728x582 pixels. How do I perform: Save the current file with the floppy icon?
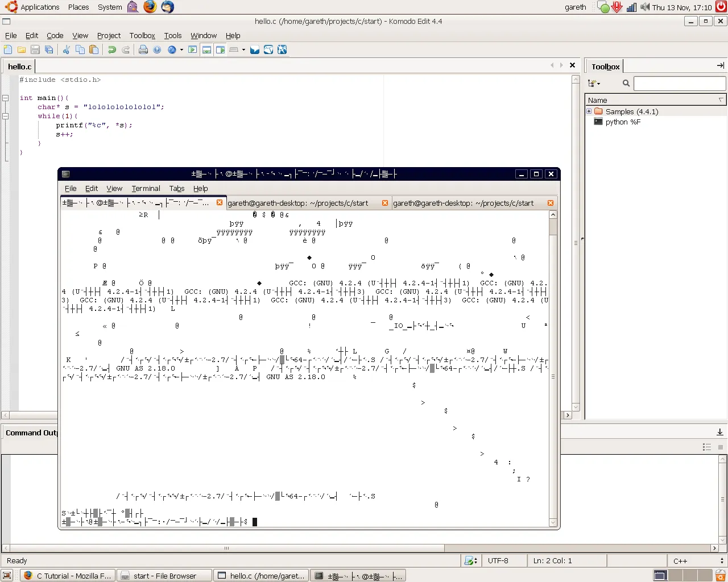point(35,50)
